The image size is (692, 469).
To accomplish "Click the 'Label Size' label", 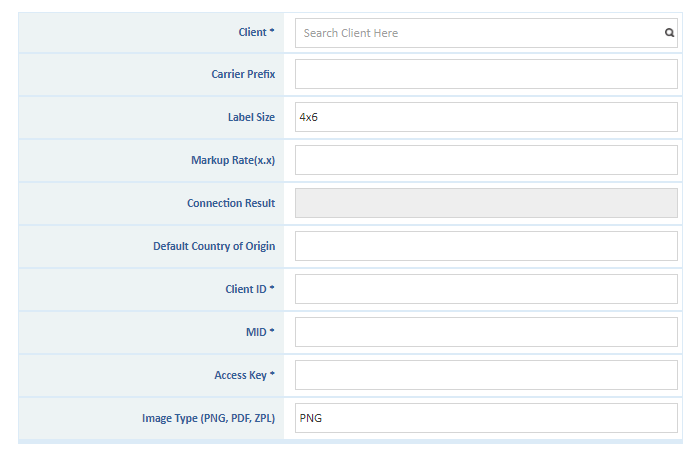I will pyautogui.click(x=251, y=117).
